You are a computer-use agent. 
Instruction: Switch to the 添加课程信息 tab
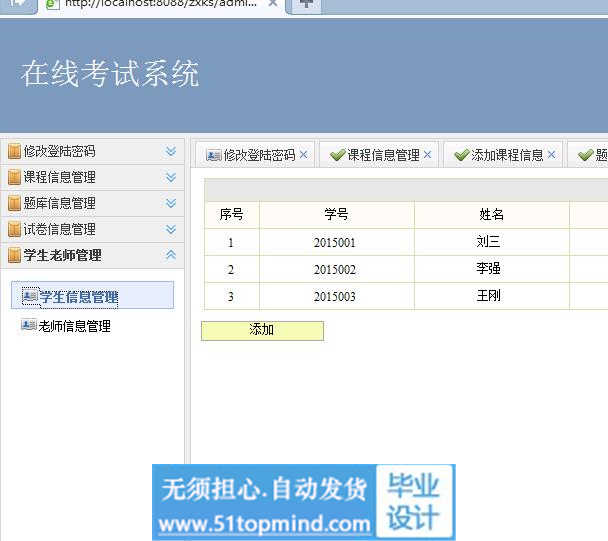[507, 155]
